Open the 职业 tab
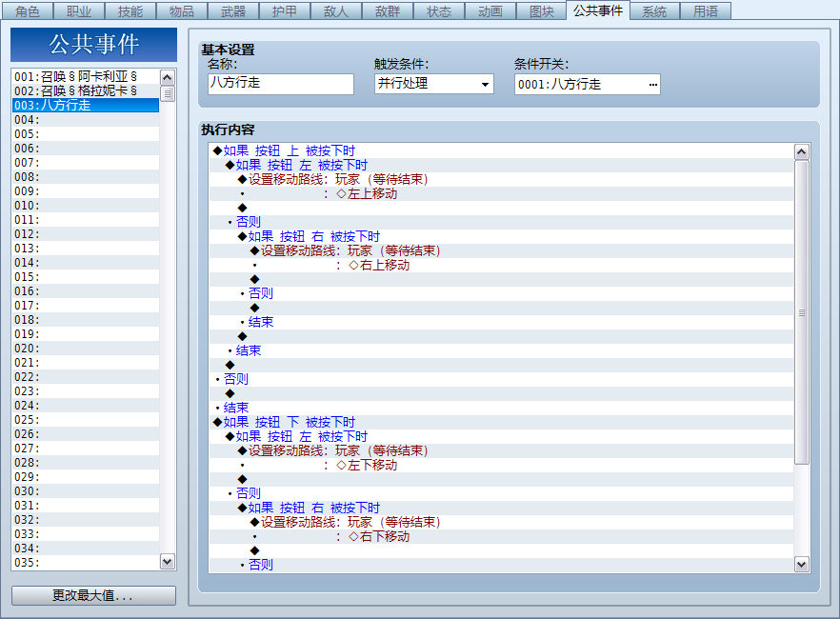The height and width of the screenshot is (619, 840). (x=79, y=10)
